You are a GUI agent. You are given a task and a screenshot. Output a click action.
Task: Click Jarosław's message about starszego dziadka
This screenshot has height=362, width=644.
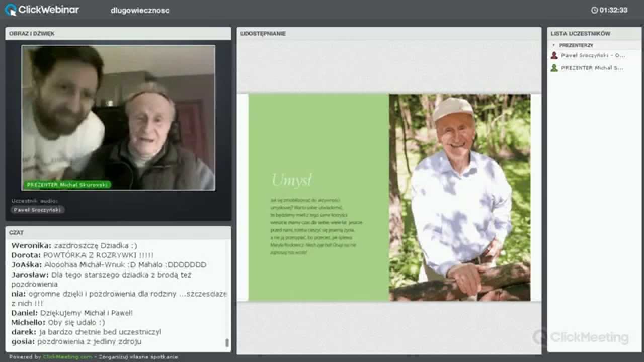click(102, 279)
